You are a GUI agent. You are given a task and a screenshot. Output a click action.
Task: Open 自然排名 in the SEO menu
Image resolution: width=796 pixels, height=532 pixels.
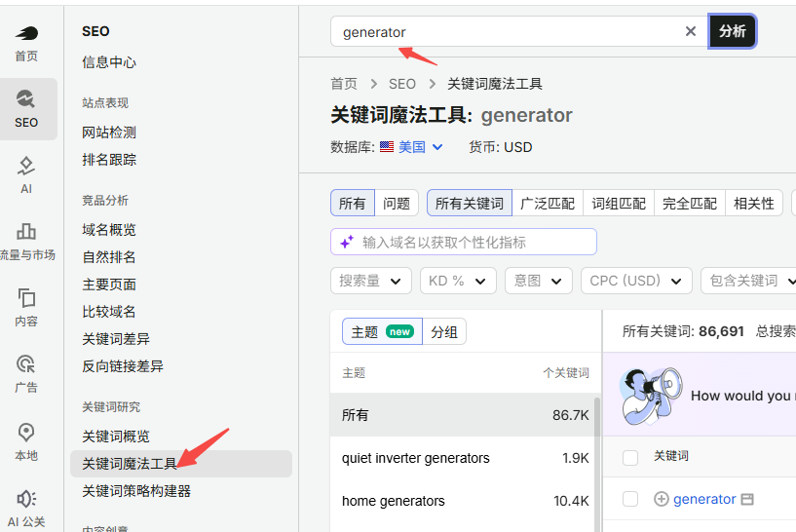(x=109, y=257)
